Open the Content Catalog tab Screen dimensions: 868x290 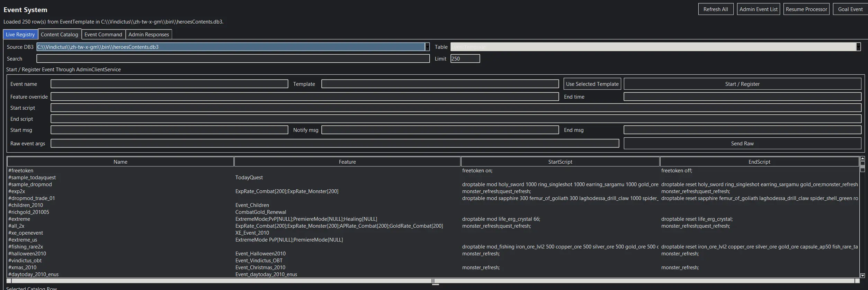tap(60, 34)
